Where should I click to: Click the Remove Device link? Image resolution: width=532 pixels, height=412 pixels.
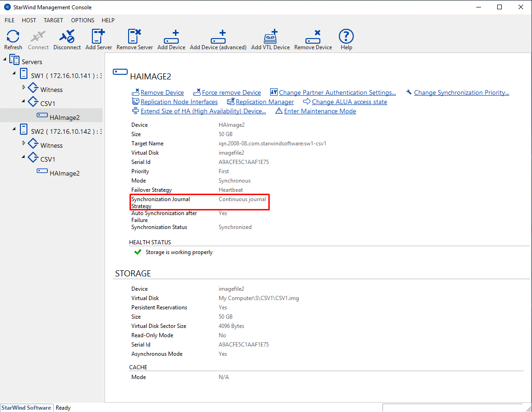tap(162, 92)
